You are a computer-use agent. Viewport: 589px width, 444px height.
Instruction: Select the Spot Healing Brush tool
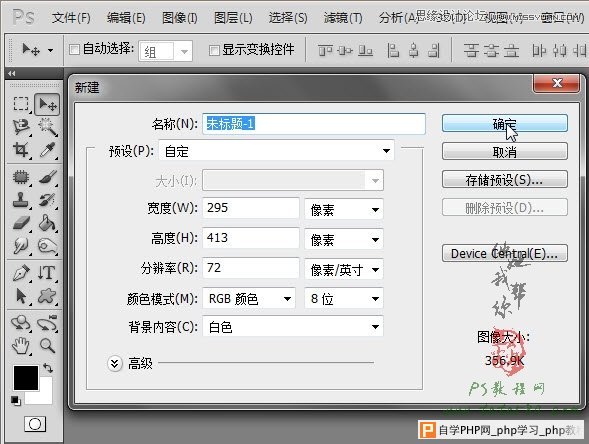tap(21, 177)
